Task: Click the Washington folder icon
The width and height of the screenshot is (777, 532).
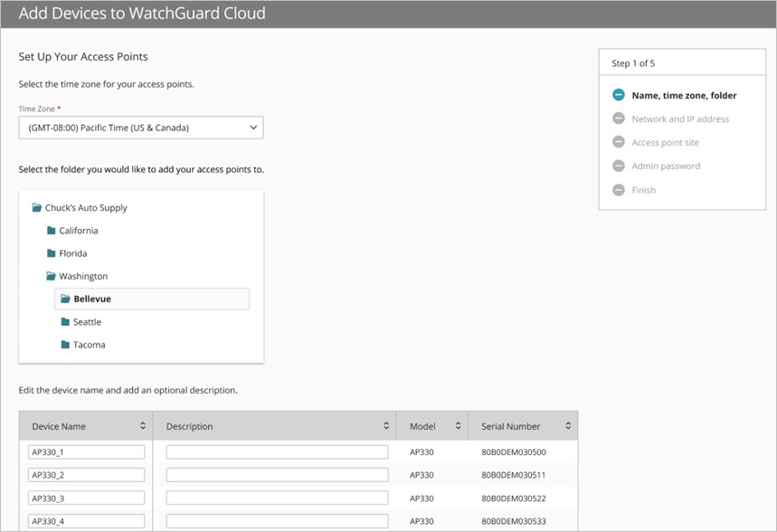Action: click(50, 276)
